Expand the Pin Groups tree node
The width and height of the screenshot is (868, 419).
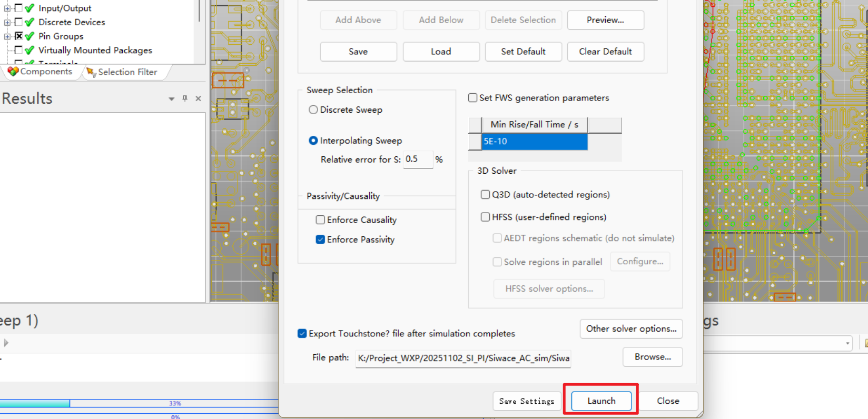click(7, 36)
